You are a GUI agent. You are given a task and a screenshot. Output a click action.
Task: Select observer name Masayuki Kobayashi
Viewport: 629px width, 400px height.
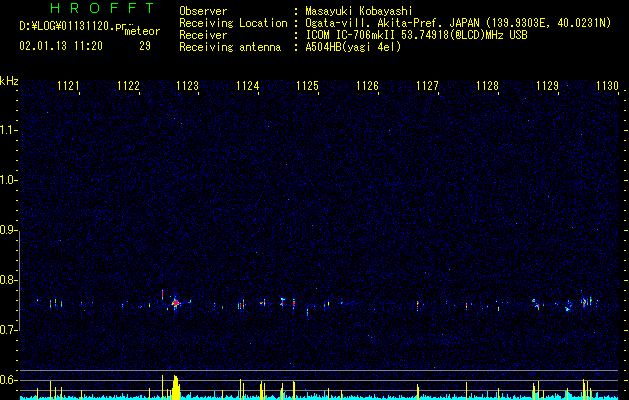click(359, 12)
